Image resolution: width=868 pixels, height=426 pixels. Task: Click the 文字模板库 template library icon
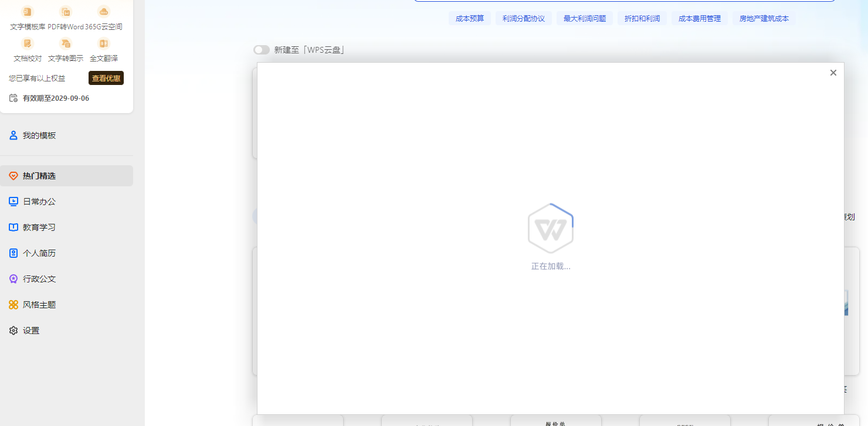26,11
